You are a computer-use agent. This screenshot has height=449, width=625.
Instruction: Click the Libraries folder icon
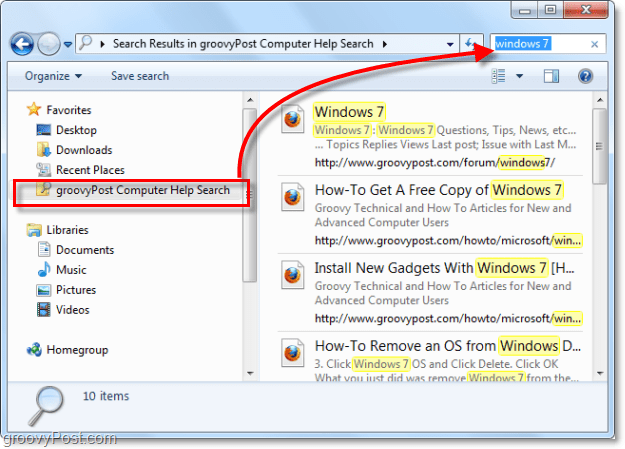[x=34, y=230]
